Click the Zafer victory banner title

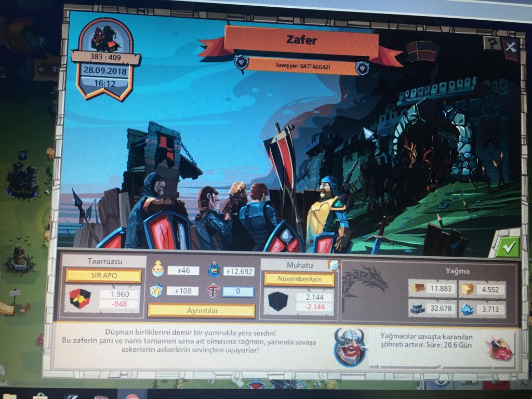click(301, 40)
